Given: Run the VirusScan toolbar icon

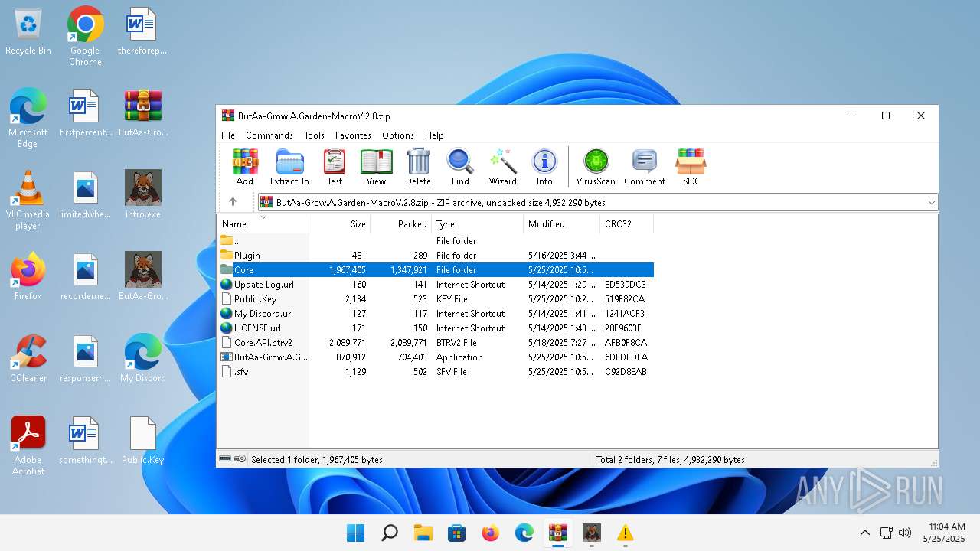Looking at the screenshot, I should click(596, 167).
